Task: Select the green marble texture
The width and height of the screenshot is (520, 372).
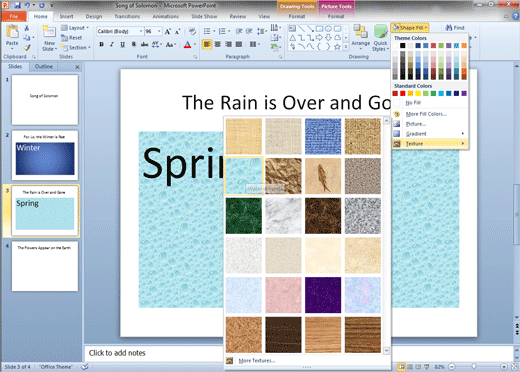Action: [244, 216]
